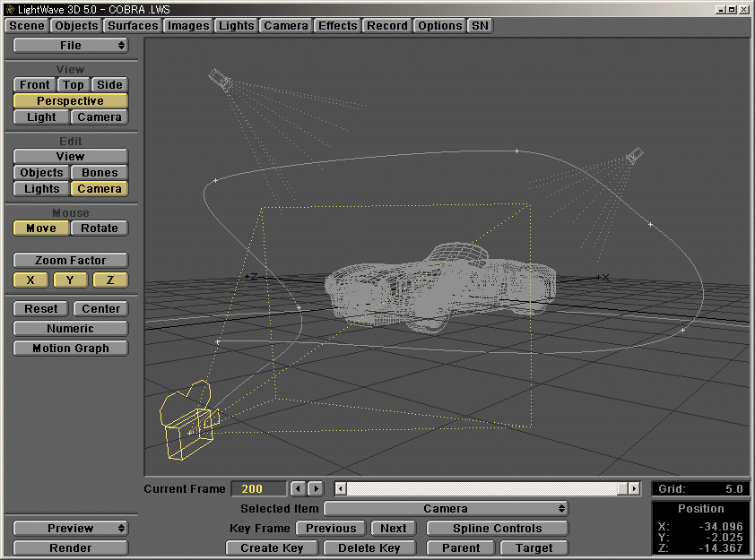
Task: Click inside the Current Frame field
Action: [258, 488]
